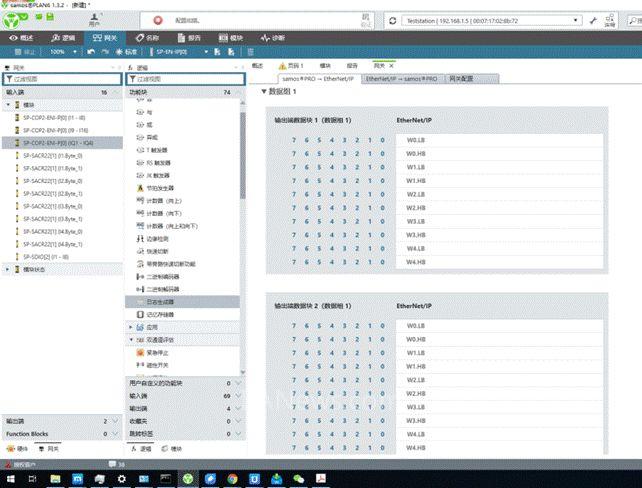Image resolution: width=642 pixels, height=488 pixels.
Task: Click the redo arrow in toolbar
Action: tap(105, 52)
